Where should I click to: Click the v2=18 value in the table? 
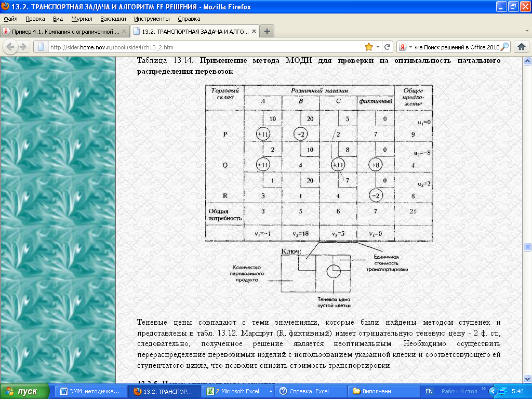(301, 234)
